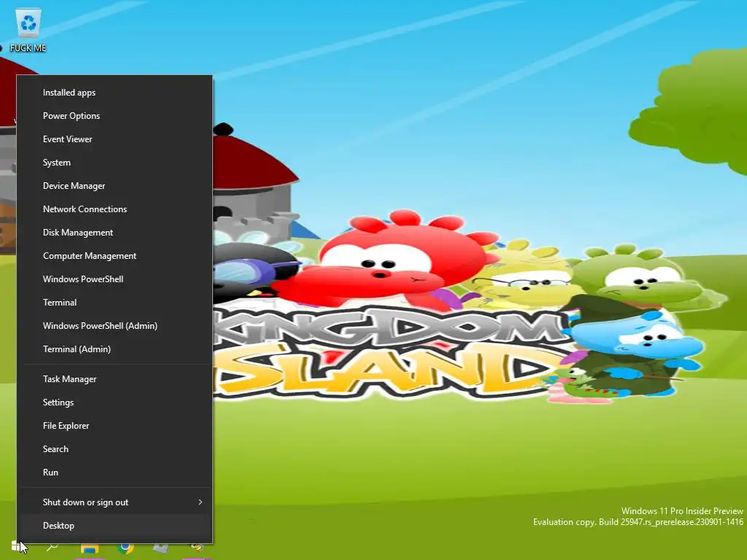
Task: Open the Run dialog entry
Action: point(115,472)
